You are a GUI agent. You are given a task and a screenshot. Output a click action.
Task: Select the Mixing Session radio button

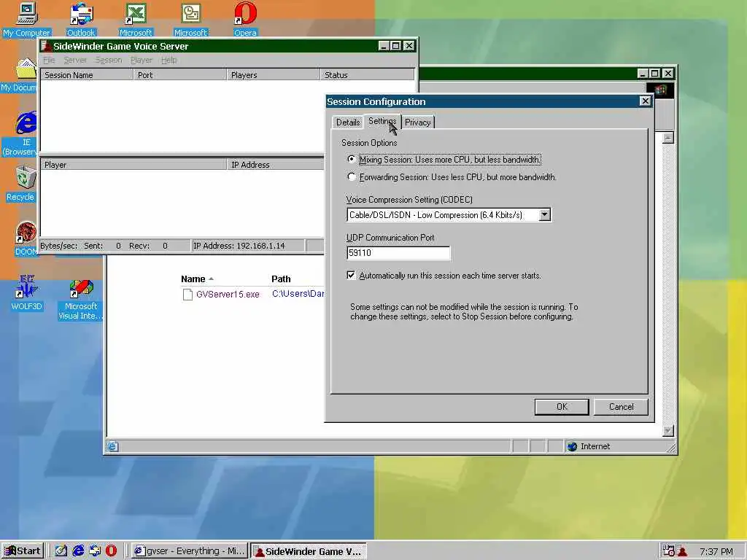(351, 160)
